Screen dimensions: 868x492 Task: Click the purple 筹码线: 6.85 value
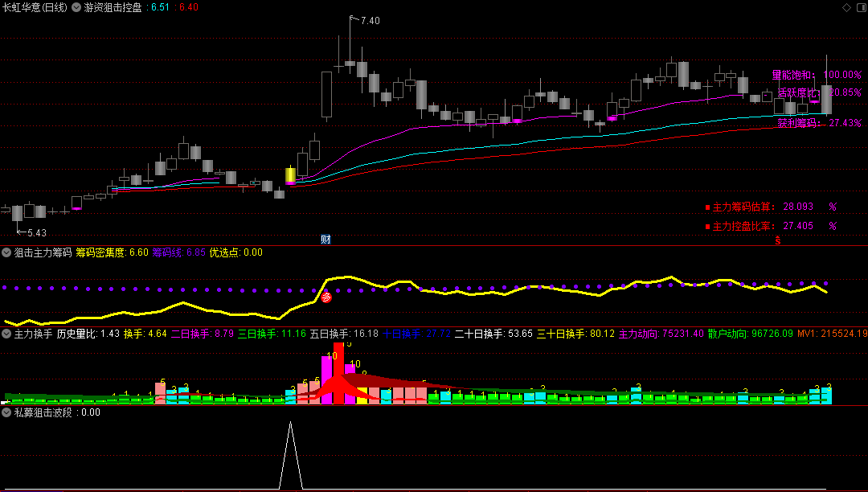click(x=178, y=252)
